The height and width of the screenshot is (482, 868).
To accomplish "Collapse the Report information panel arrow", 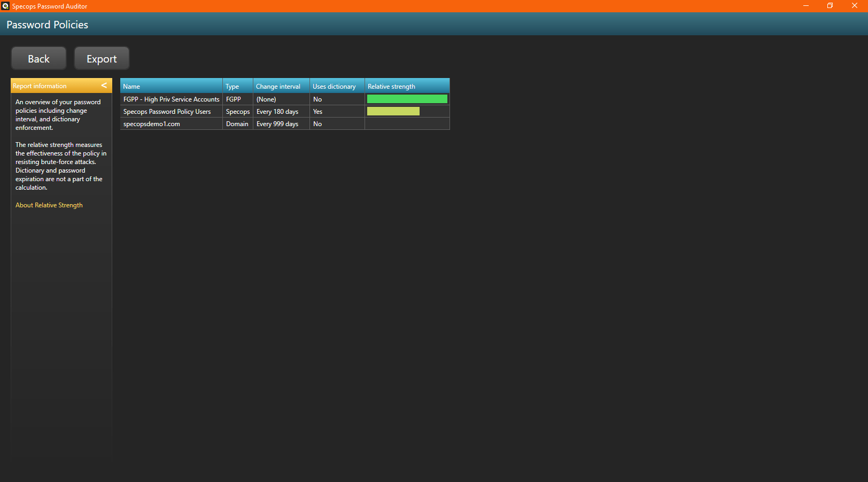I will click(104, 85).
